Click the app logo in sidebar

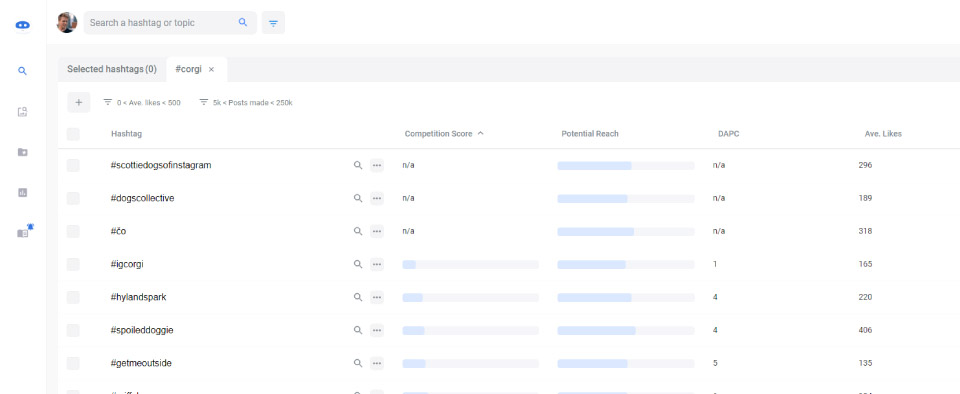[x=23, y=25]
